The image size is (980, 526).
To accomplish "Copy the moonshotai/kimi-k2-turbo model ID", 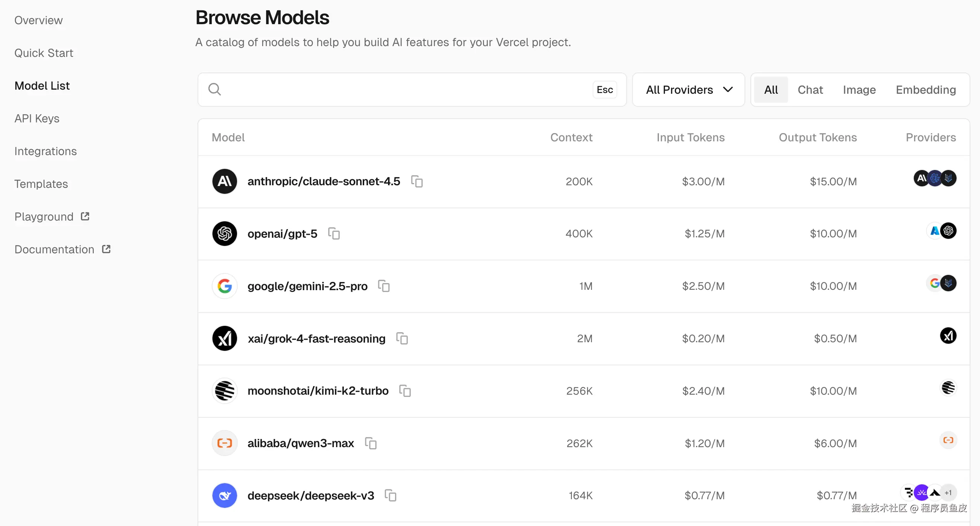I will [405, 391].
